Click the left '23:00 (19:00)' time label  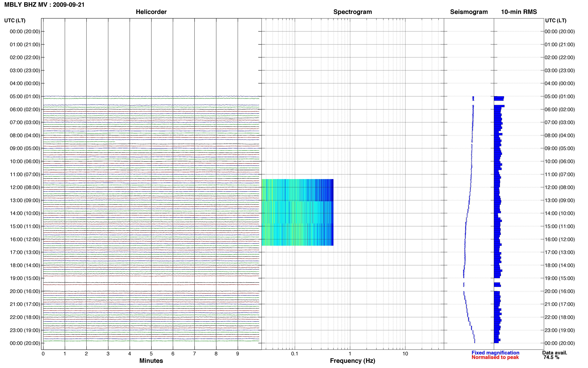(25, 330)
